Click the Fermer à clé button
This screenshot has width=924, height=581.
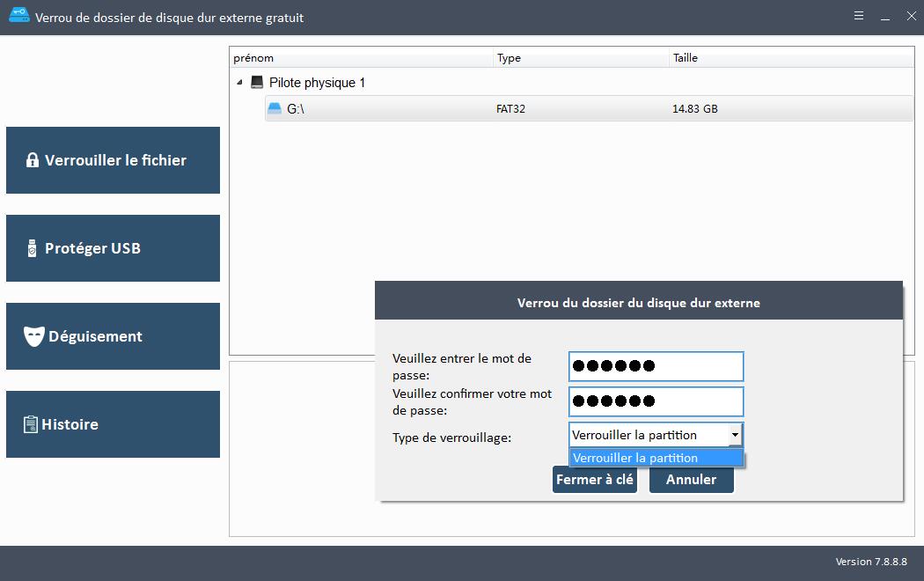[595, 480]
